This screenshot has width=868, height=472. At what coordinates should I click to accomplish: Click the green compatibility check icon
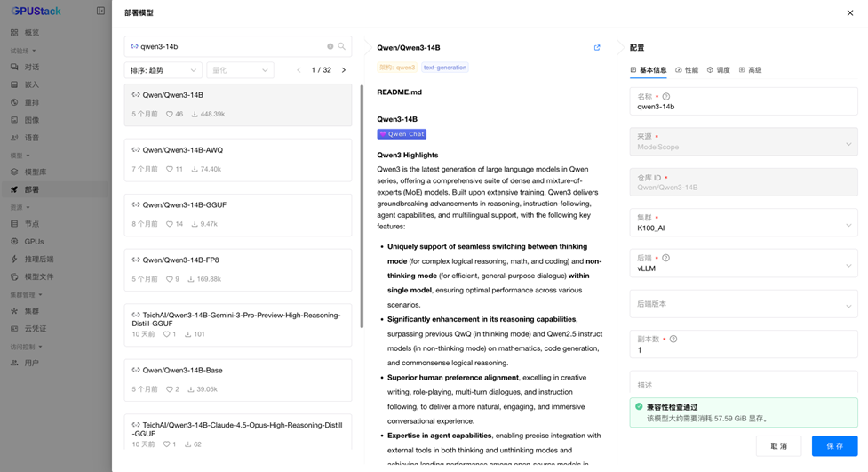tap(639, 406)
